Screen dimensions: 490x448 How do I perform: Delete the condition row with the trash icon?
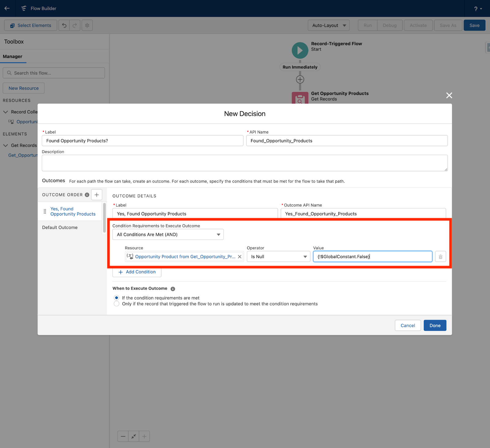click(x=440, y=256)
